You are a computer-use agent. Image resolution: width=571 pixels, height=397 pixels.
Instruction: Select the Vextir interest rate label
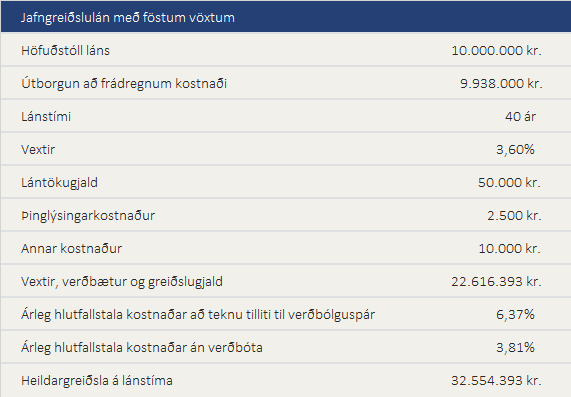point(38,149)
